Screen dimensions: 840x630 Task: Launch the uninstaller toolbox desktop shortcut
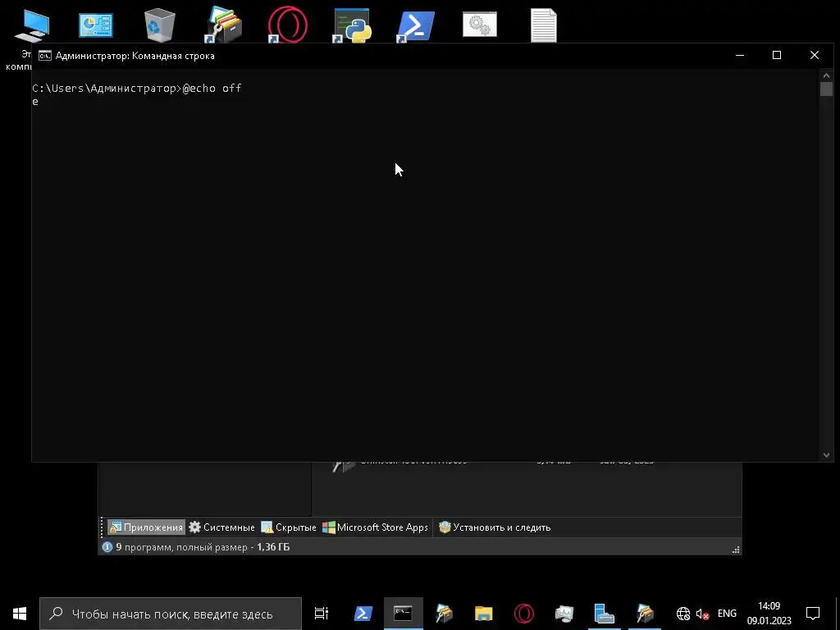point(223,25)
